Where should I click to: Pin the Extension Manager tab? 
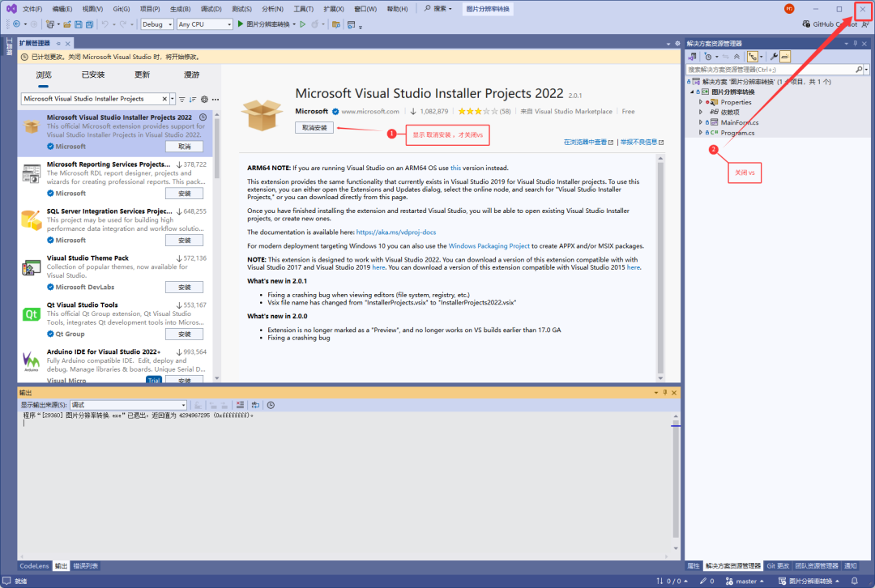coord(58,43)
